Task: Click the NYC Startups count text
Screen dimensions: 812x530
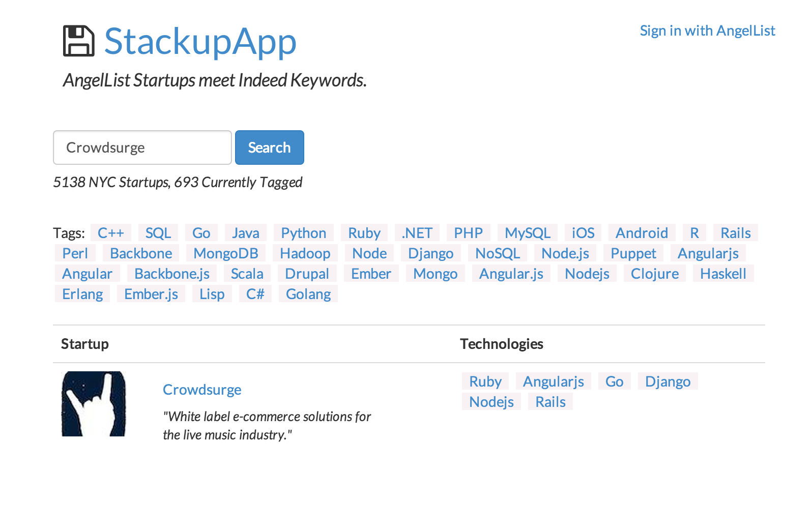Action: click(x=178, y=182)
